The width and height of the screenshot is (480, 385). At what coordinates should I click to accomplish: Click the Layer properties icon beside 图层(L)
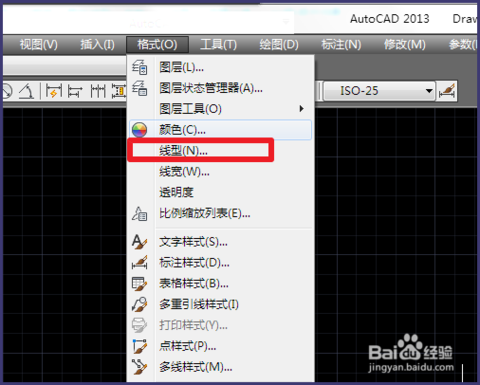pos(139,67)
